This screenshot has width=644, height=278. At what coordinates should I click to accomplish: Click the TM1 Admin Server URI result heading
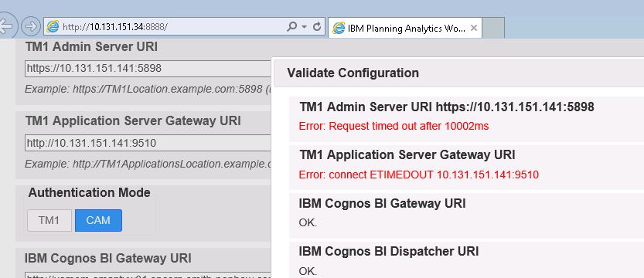(x=447, y=107)
